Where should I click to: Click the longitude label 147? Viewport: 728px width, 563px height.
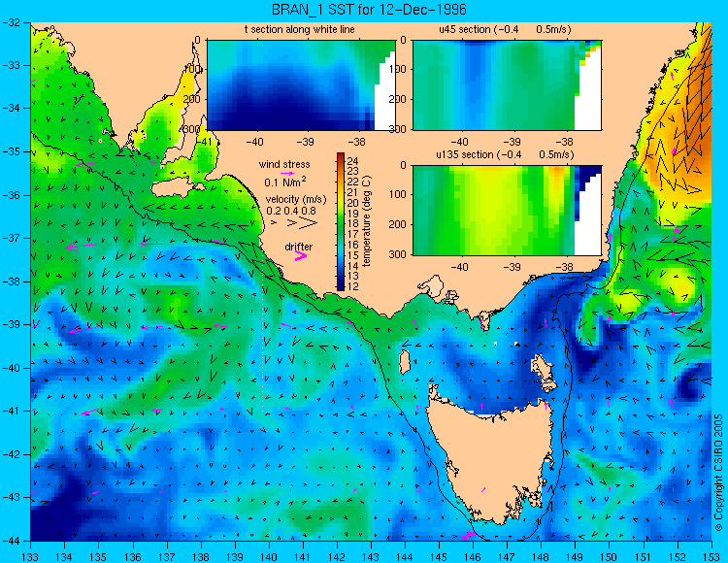(507, 556)
